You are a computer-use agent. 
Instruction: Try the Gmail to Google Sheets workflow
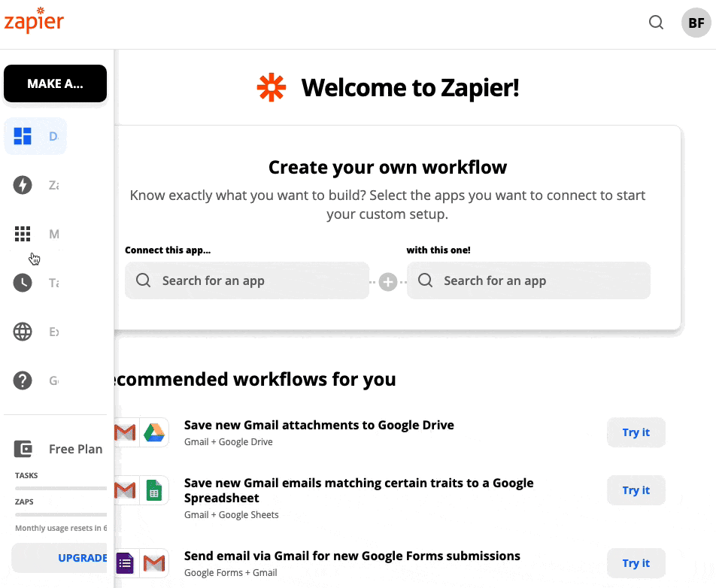click(x=636, y=490)
